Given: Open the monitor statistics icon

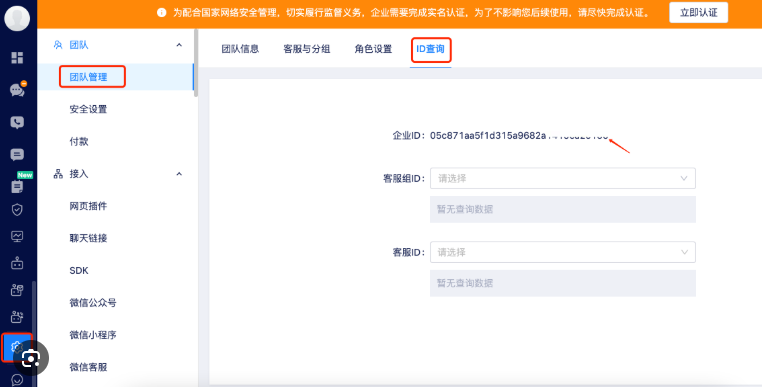Looking at the screenshot, I should click(17, 237).
